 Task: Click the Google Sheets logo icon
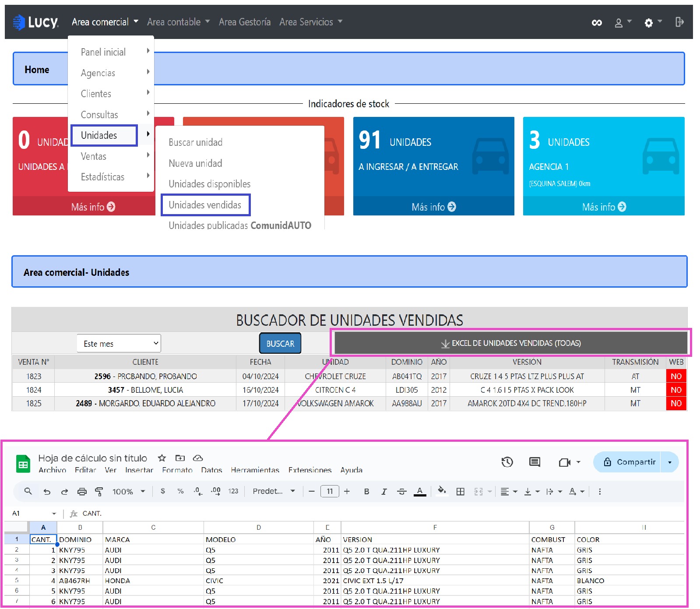23,464
